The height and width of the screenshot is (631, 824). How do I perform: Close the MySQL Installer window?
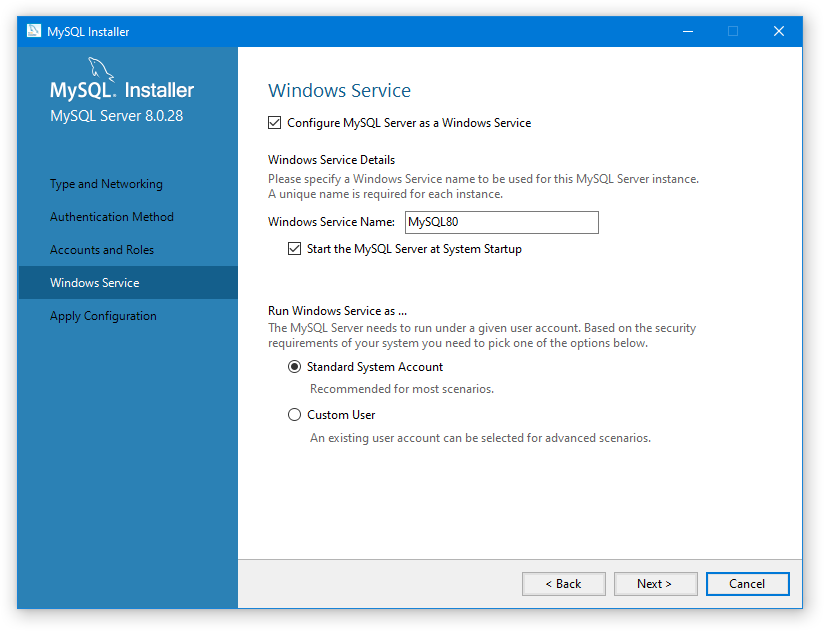(x=778, y=31)
